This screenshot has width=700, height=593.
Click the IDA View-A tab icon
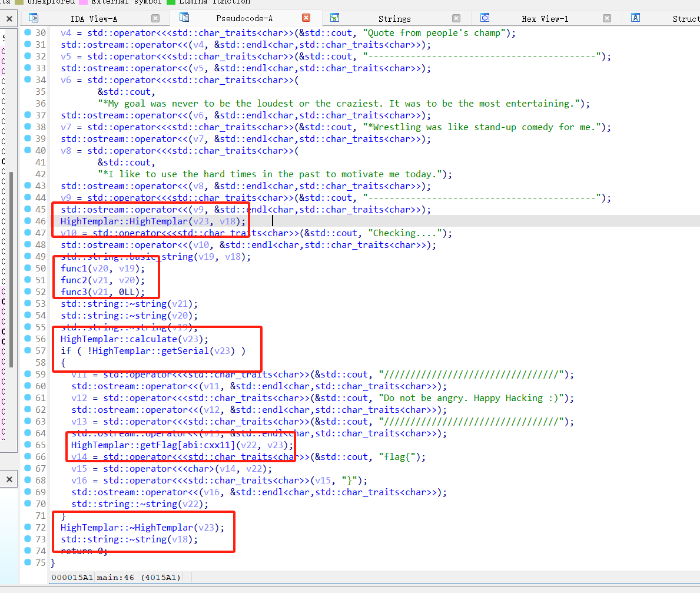[x=34, y=18]
